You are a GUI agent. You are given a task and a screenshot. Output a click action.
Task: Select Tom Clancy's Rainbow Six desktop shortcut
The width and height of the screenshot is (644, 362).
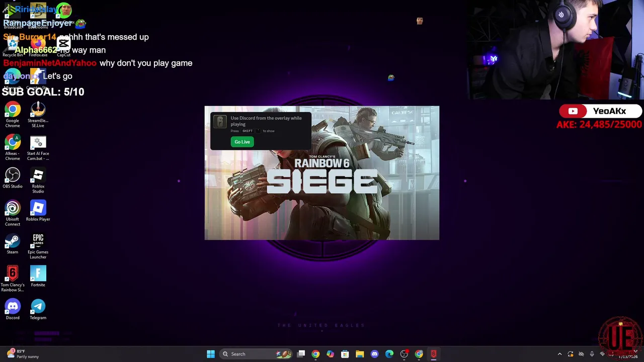pyautogui.click(x=13, y=279)
